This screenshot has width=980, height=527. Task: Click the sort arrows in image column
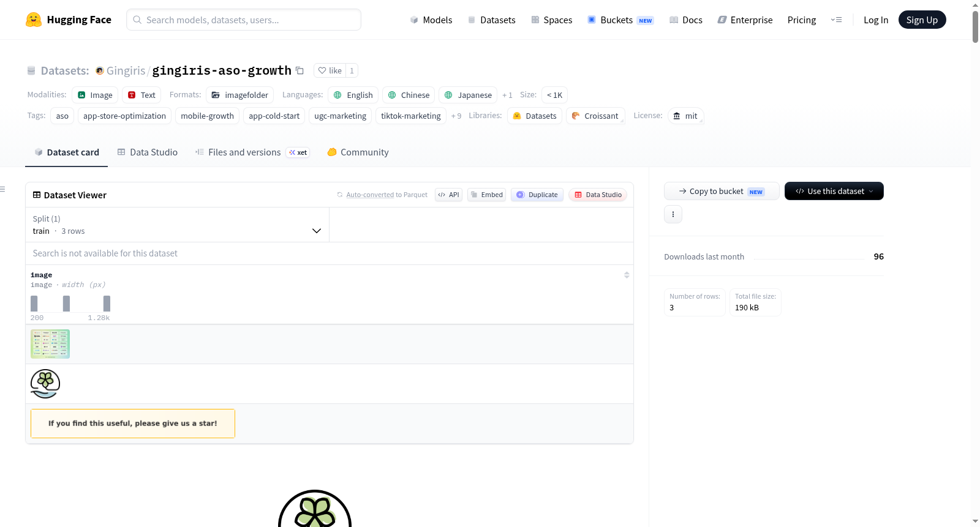click(x=627, y=275)
